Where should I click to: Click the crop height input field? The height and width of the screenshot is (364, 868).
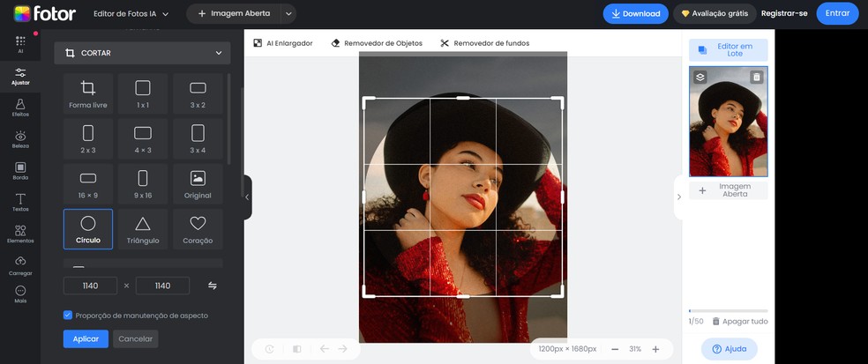[162, 286]
